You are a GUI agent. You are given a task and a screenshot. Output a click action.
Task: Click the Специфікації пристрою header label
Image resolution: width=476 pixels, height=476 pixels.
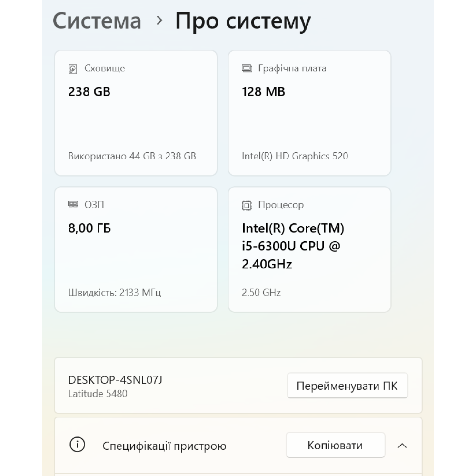tap(164, 446)
